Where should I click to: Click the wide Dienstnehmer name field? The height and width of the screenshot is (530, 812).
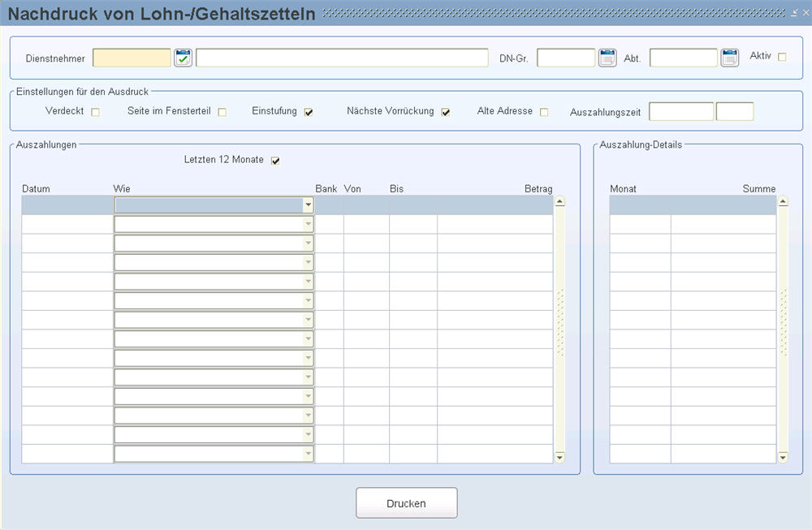click(x=342, y=58)
